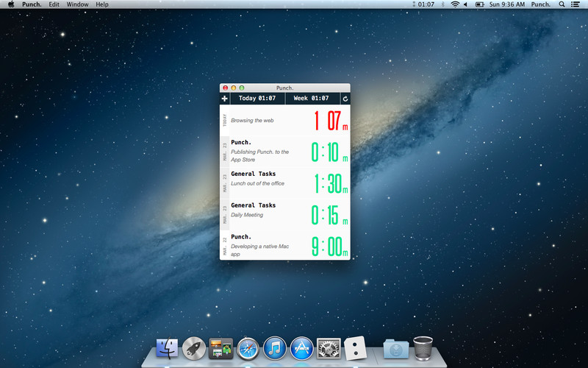Zoom the Punch. window with green button

click(242, 88)
